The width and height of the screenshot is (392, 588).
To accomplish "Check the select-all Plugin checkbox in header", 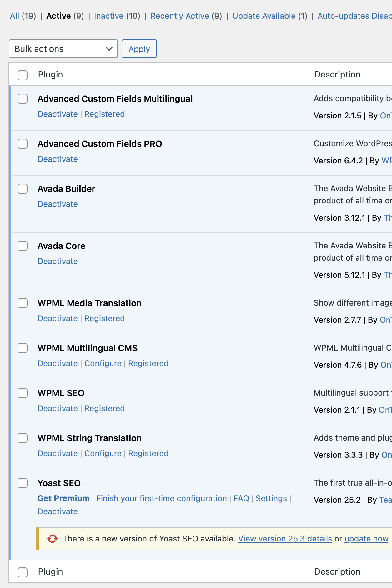I will (23, 75).
